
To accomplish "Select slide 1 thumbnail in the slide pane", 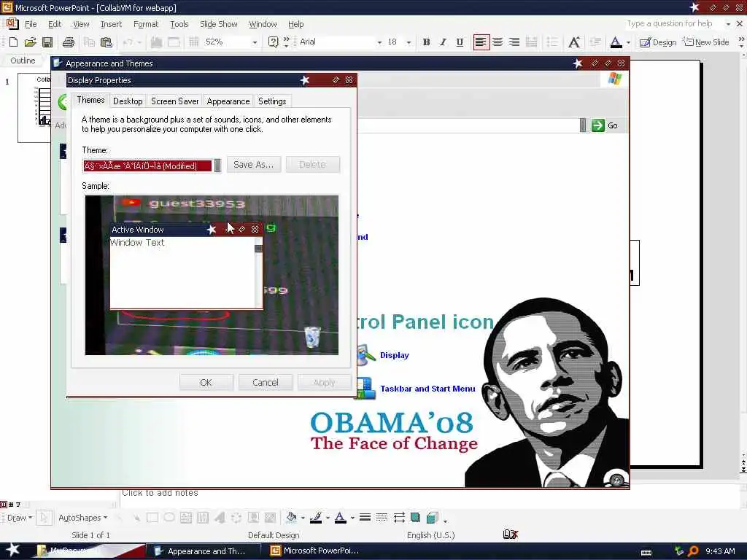I will click(x=34, y=108).
